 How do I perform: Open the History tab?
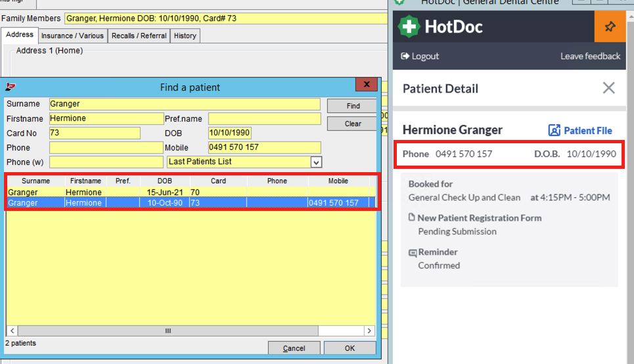click(185, 35)
